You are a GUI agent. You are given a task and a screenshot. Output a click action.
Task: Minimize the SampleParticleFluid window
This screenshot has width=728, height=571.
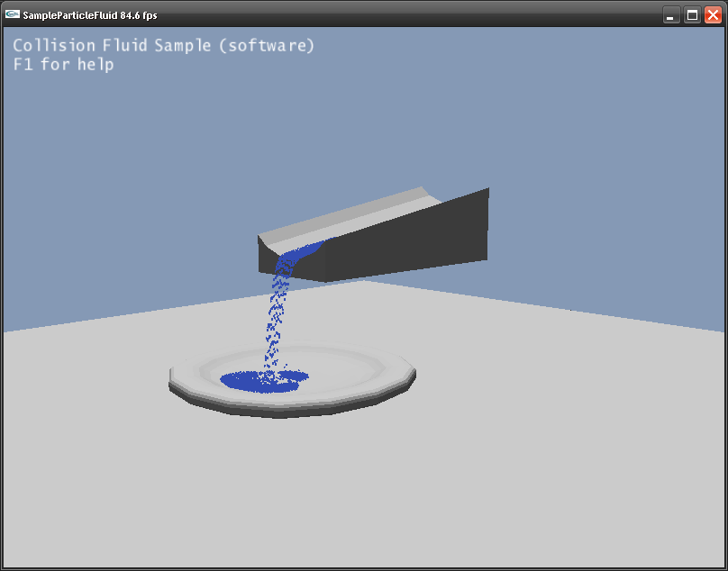pos(671,15)
